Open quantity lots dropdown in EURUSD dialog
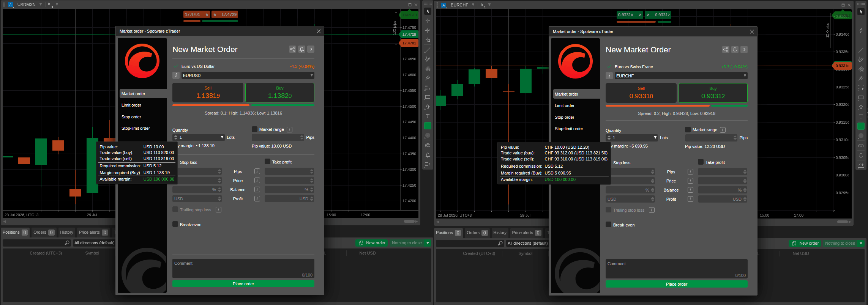 coord(222,137)
